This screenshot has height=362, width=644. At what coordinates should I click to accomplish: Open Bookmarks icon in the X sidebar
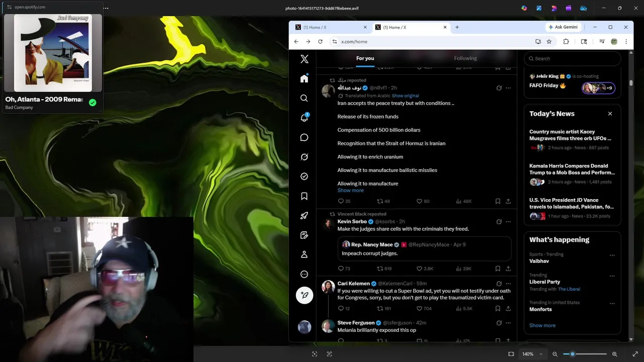click(304, 196)
